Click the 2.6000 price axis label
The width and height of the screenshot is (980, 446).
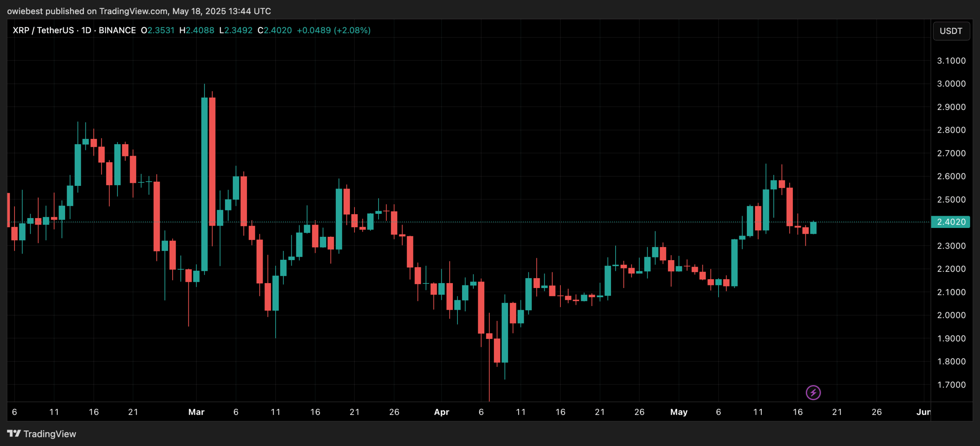[x=951, y=176]
